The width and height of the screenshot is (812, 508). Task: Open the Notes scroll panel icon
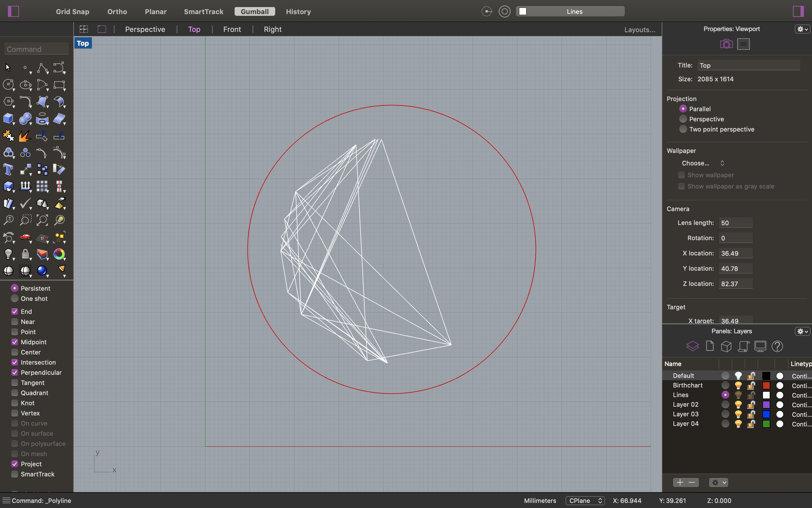coord(743,346)
